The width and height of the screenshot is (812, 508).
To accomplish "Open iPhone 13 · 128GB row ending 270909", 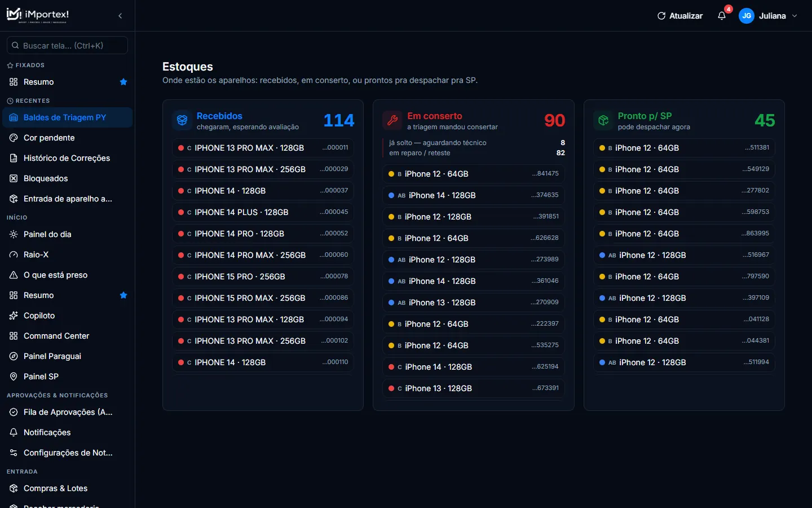I will pyautogui.click(x=474, y=303).
